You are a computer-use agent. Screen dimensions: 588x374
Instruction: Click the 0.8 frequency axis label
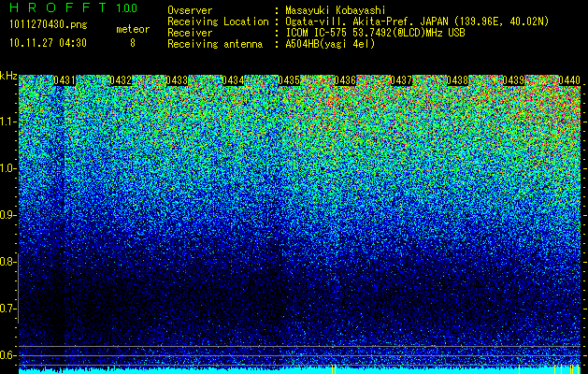coord(7,262)
